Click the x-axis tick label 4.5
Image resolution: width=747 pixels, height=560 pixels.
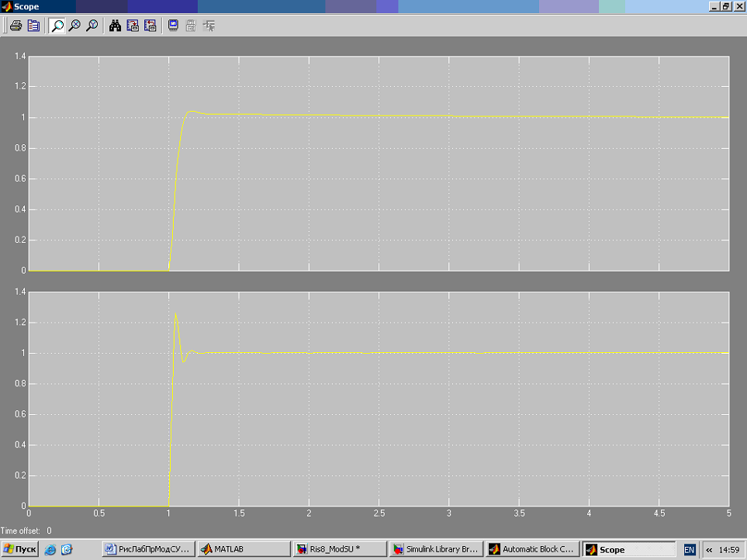click(659, 513)
